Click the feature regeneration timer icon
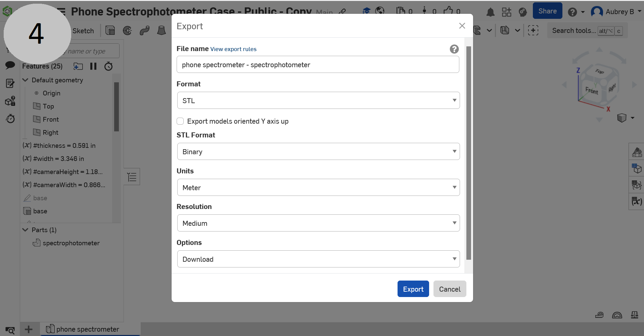644x336 pixels. [x=108, y=66]
